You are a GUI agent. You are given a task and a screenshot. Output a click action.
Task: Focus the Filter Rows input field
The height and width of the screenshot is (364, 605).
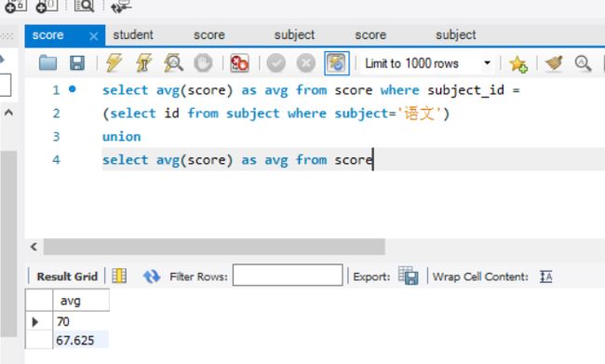(x=288, y=276)
